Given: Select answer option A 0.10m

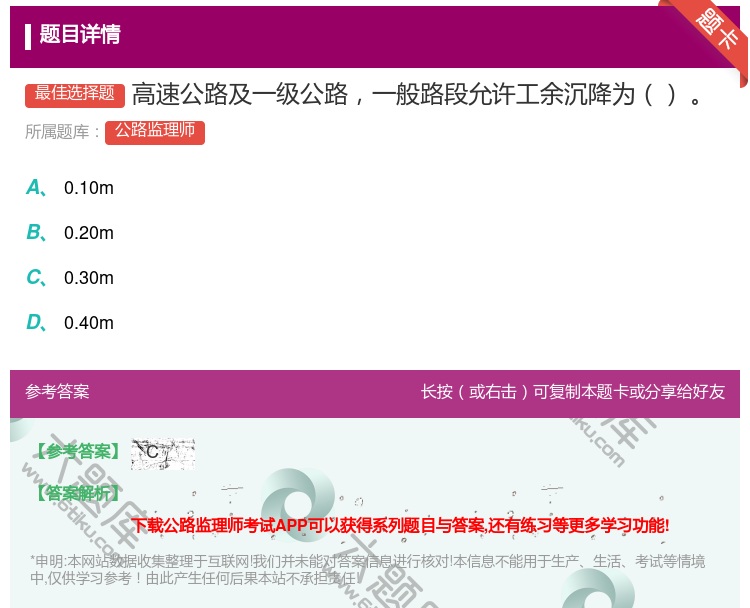Looking at the screenshot, I should click(x=70, y=188).
